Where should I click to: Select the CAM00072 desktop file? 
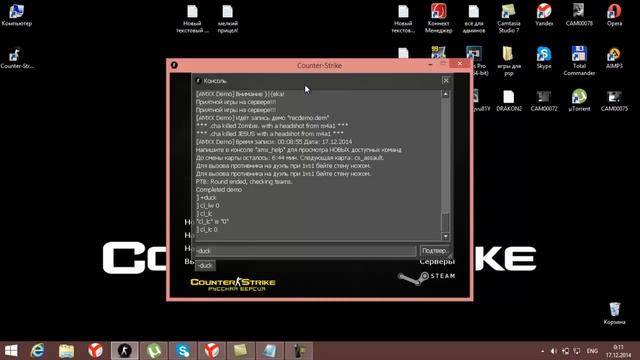(544, 101)
